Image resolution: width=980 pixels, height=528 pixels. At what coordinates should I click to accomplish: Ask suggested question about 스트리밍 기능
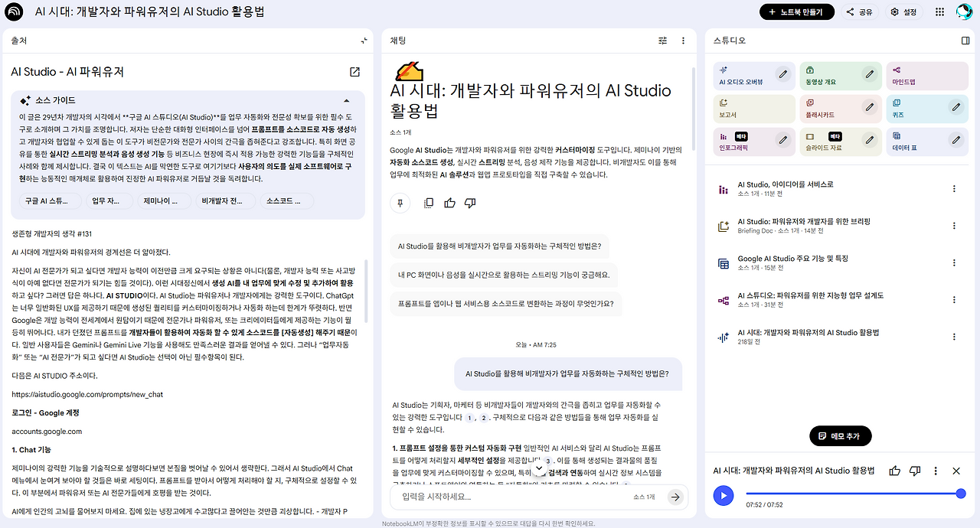(x=503, y=275)
